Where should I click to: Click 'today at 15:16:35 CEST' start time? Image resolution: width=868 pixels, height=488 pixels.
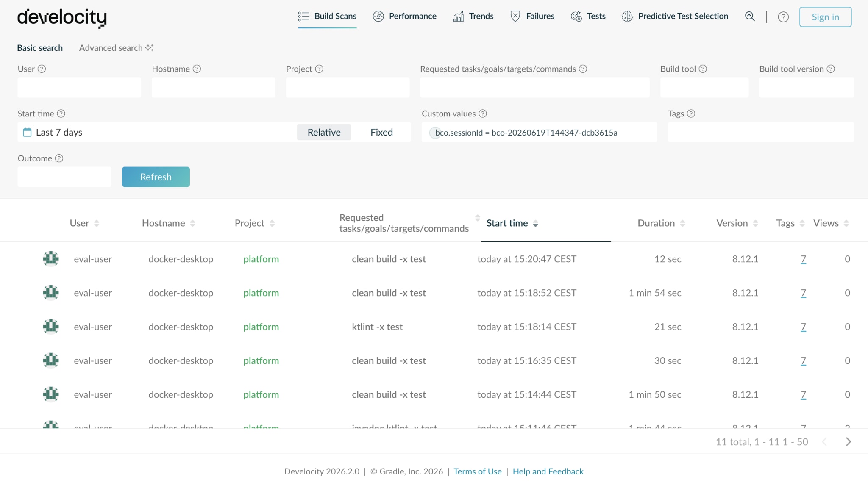click(x=527, y=360)
